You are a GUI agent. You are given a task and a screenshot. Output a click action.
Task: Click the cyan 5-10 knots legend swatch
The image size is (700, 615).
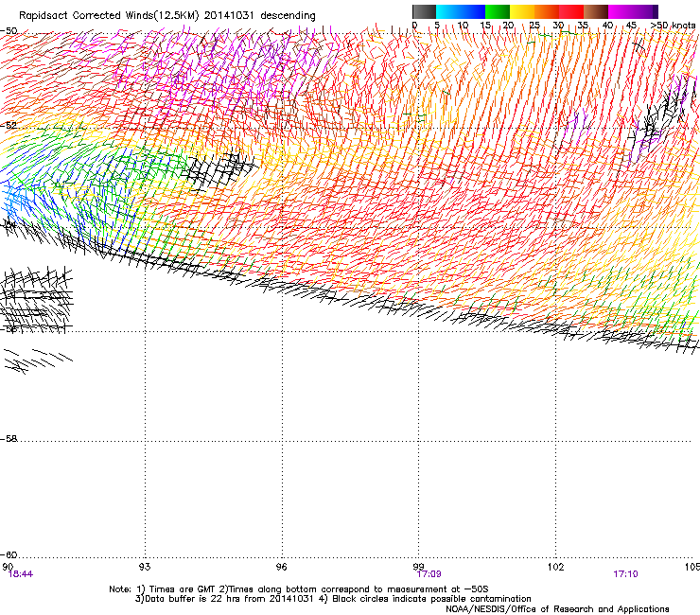[x=448, y=11]
